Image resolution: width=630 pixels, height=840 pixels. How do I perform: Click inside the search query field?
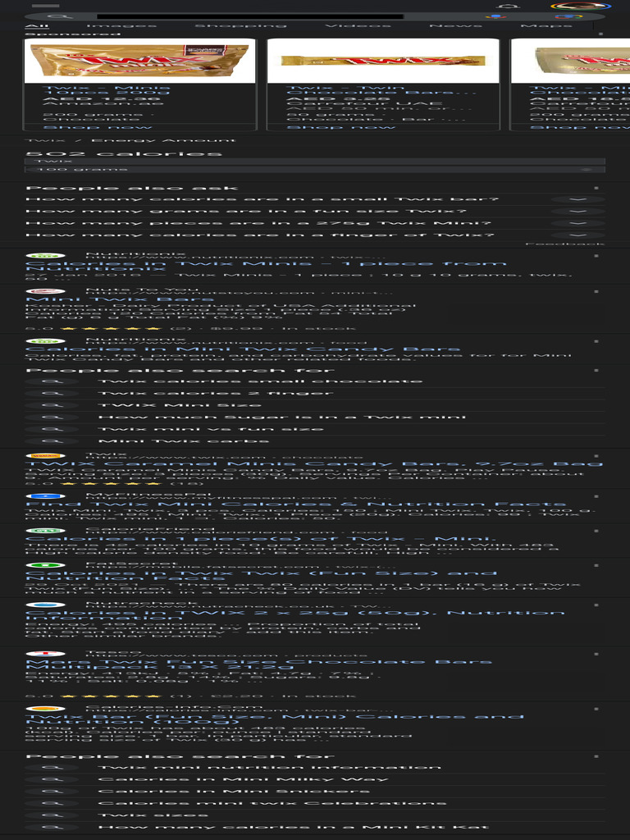pyautogui.click(x=250, y=16)
